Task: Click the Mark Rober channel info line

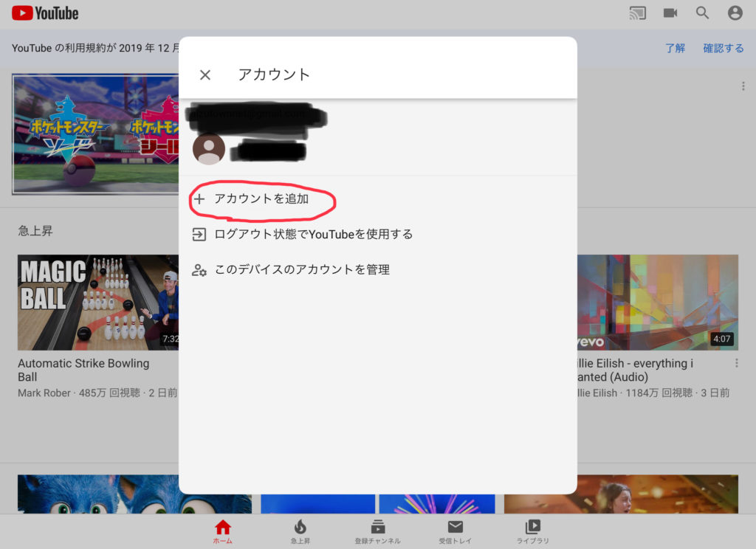Action: pyautogui.click(x=97, y=393)
